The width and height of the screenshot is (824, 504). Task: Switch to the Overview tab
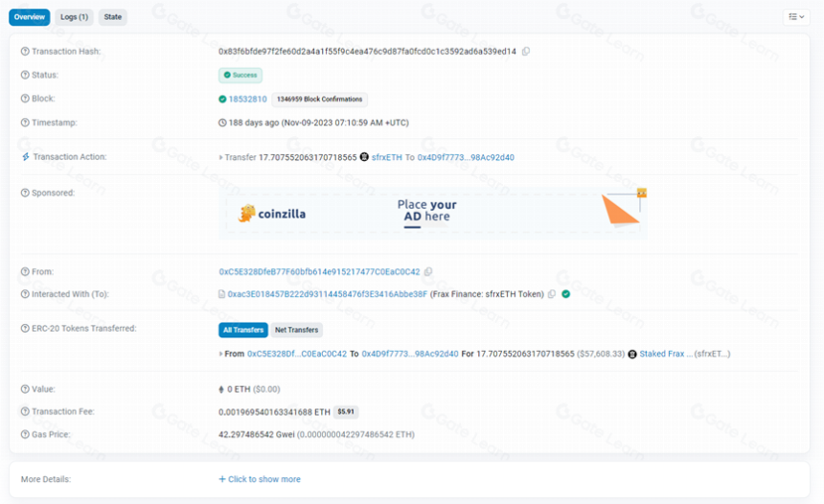[30, 17]
